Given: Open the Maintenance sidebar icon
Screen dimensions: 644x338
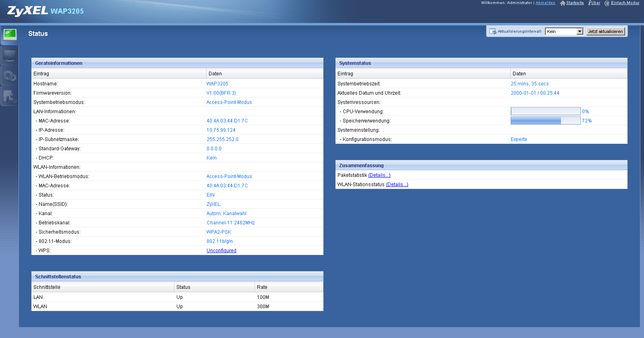Looking at the screenshot, I should click(10, 96).
